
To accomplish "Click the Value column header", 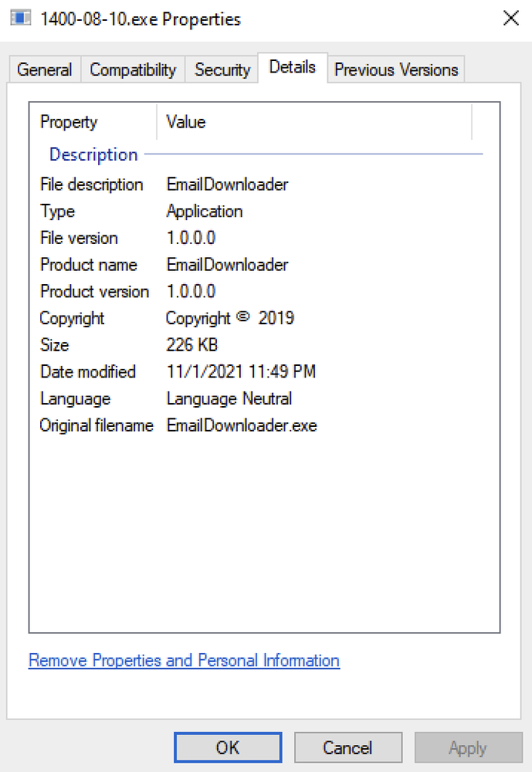I will point(185,122).
